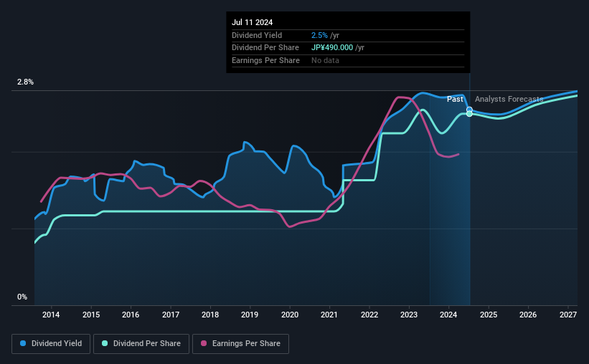Click the teal Dividend Per Share marker at Jul 2024

click(469, 114)
